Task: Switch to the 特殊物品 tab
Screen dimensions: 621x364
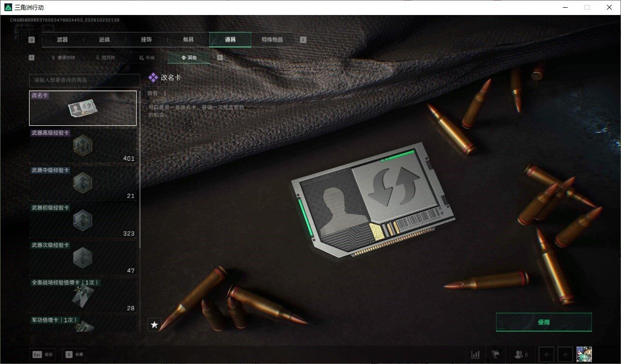Action: [x=272, y=40]
